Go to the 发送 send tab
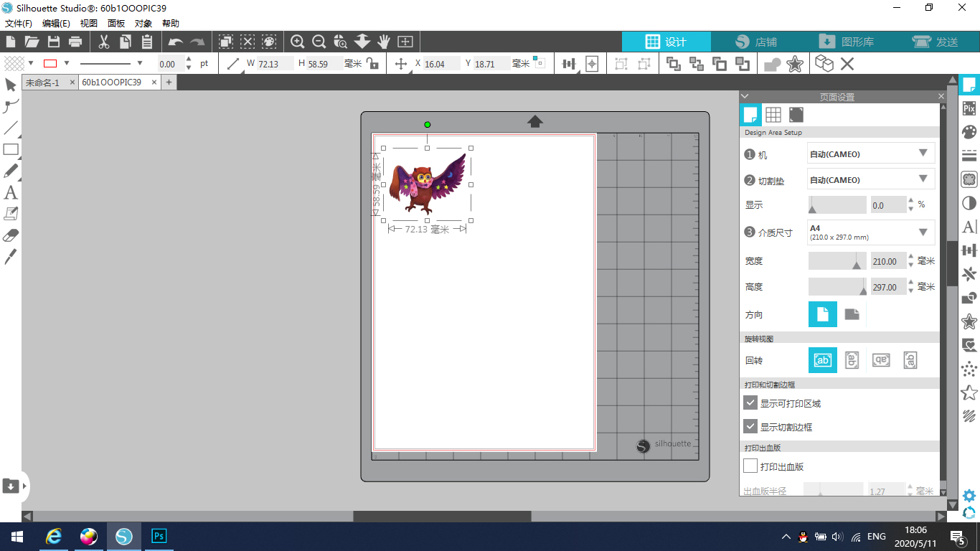 pyautogui.click(x=936, y=42)
